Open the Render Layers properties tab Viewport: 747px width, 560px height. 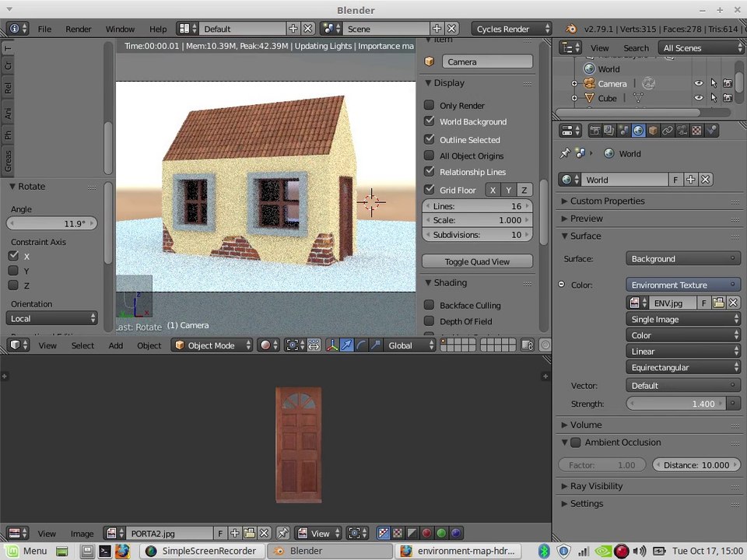[608, 131]
